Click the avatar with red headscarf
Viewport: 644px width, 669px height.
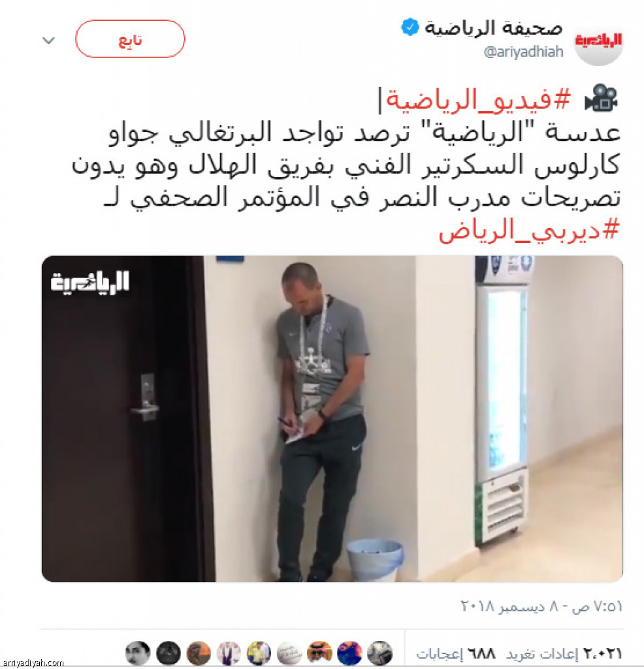point(319,653)
